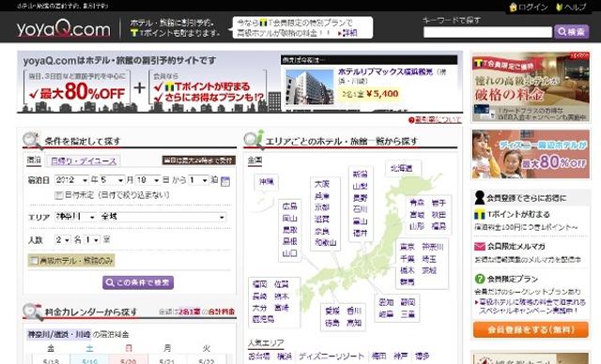Viewport: 601px width, 364px height.
Task: Click the magnifier icon beside 条件を指定して探す
Action: (32, 141)
